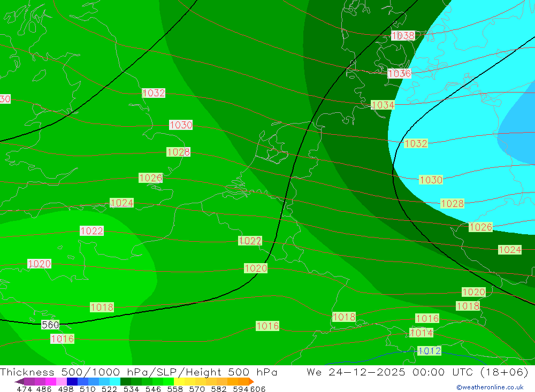The image size is (535, 392).
Task: Select the 1030 label in the cyan region
Action: [431, 180]
